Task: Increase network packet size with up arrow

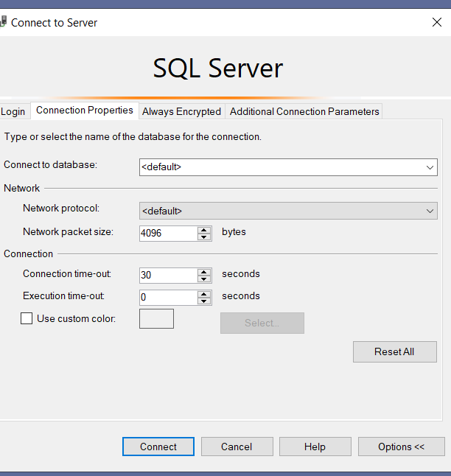Action: [x=204, y=230]
